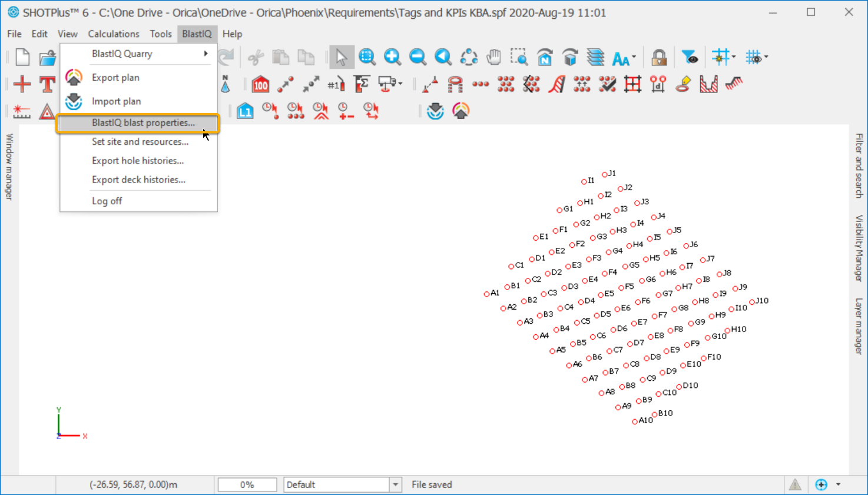Image resolution: width=868 pixels, height=495 pixels.
Task: Open the stacked layers tool
Action: point(595,57)
